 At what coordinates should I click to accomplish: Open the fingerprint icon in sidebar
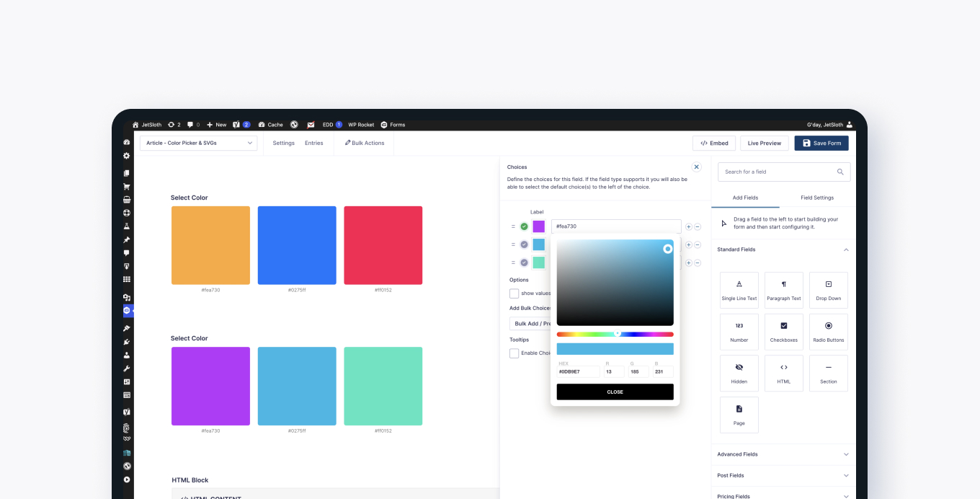coord(127,428)
